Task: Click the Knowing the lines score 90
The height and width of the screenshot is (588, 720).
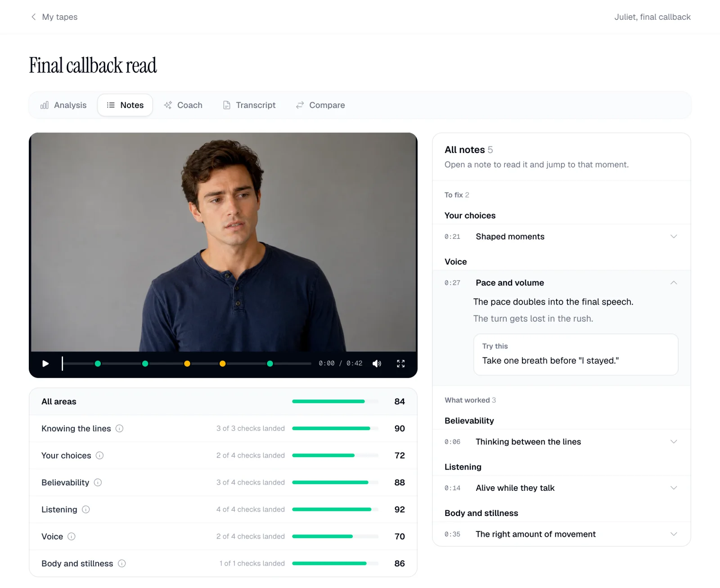Action: (x=400, y=428)
